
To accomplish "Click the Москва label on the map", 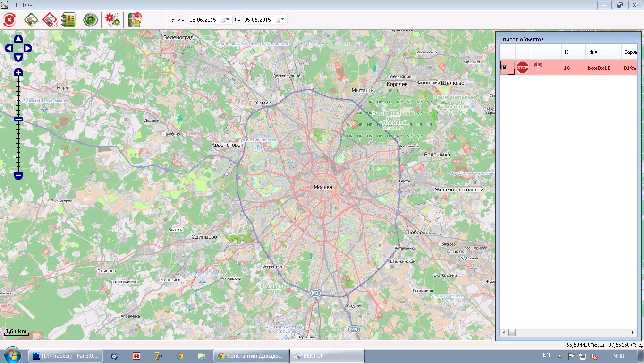I will 323,187.
